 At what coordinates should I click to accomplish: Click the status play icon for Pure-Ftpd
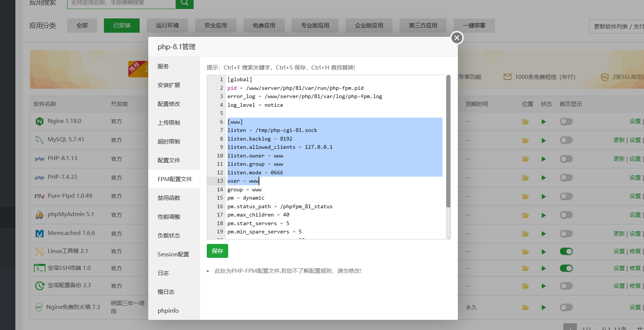point(543,197)
